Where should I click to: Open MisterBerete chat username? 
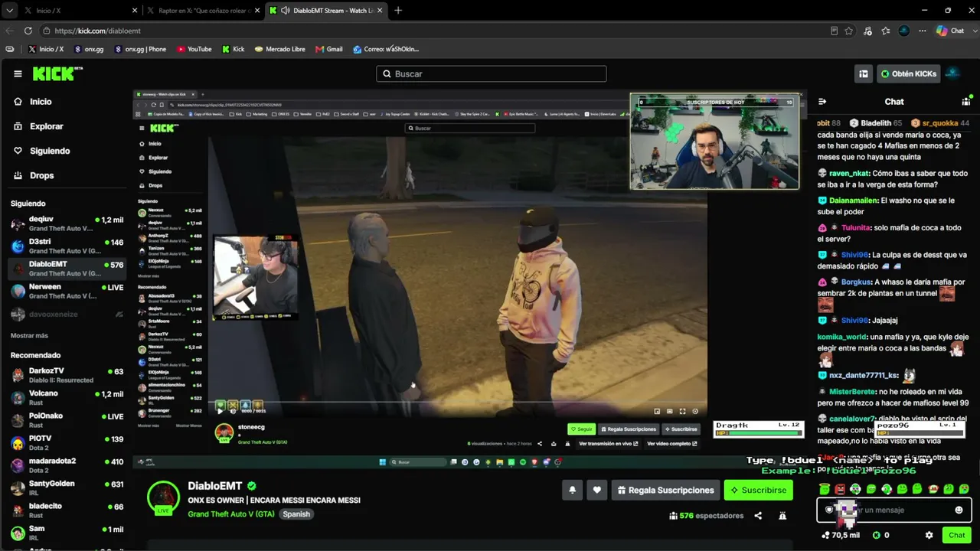(x=852, y=392)
